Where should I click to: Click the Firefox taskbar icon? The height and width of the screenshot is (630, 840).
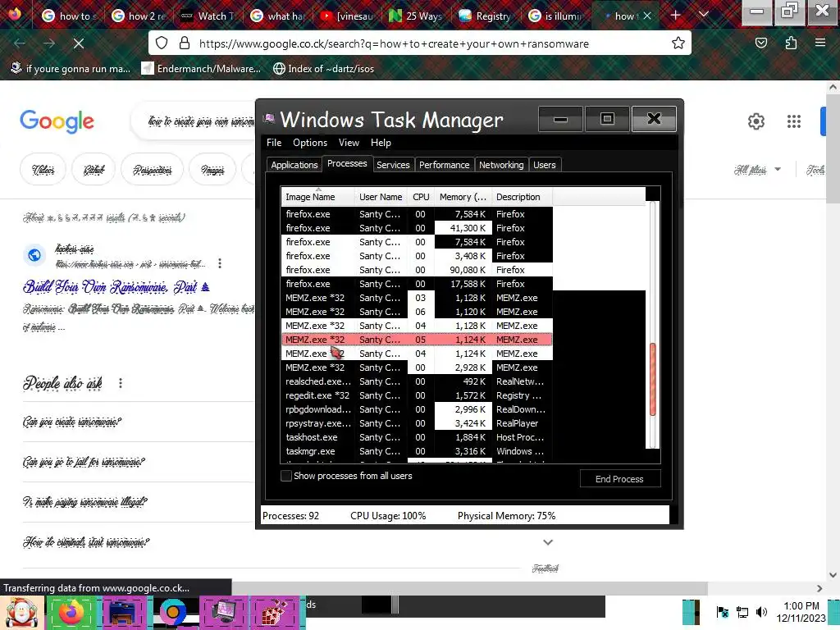71,613
